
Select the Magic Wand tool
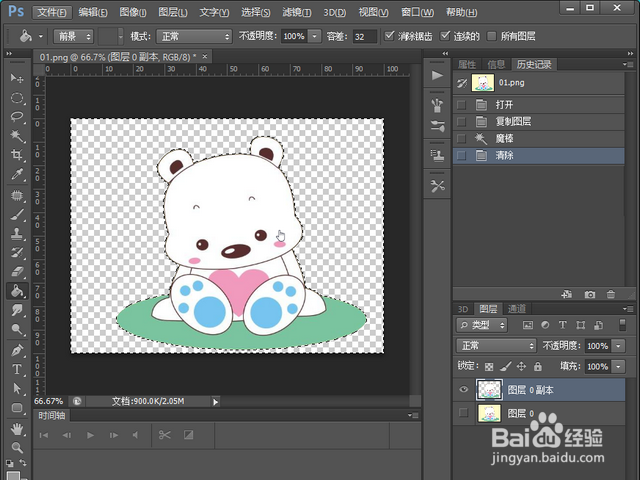[x=17, y=136]
